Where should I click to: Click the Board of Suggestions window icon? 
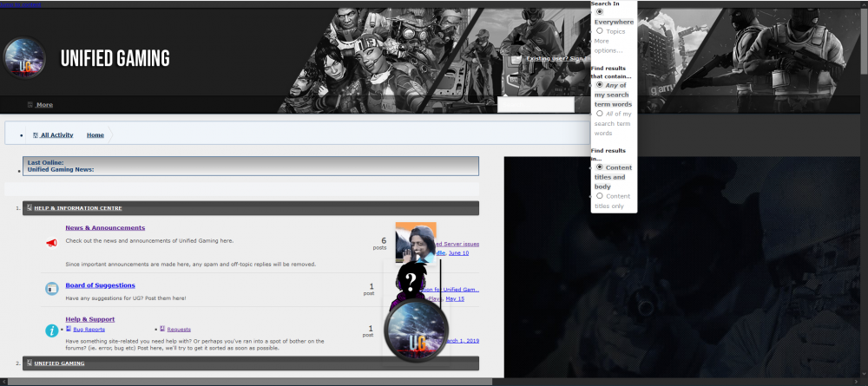tap(51, 288)
